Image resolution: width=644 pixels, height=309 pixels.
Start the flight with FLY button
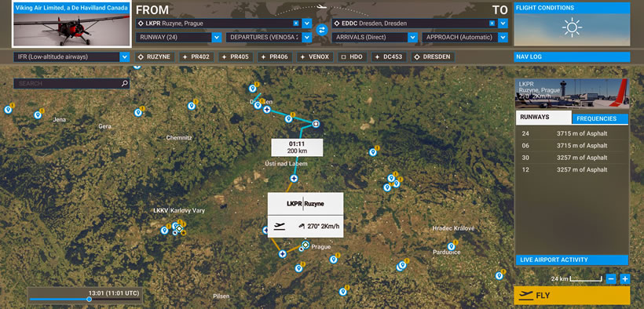coord(572,296)
